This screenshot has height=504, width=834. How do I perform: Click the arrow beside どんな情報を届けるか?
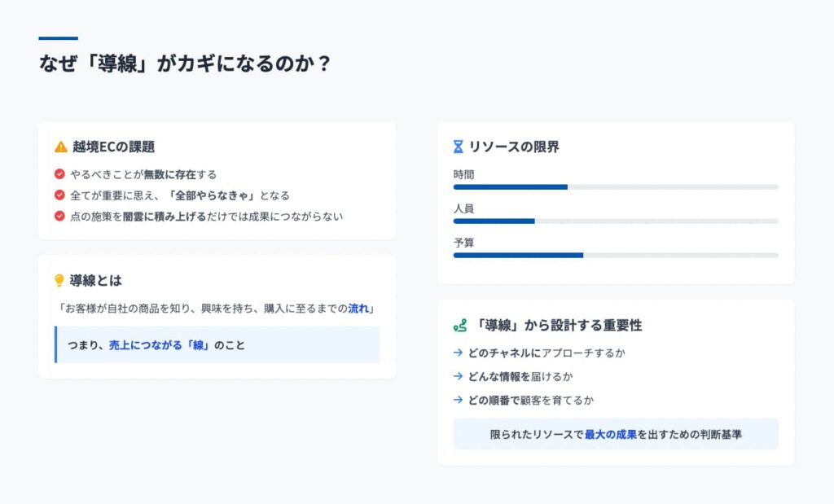[x=458, y=376]
